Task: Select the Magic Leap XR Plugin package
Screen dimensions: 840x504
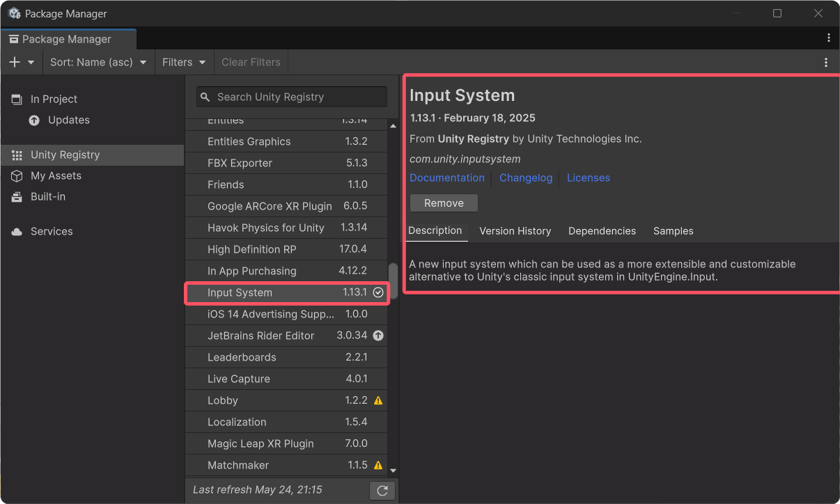Action: (x=286, y=443)
